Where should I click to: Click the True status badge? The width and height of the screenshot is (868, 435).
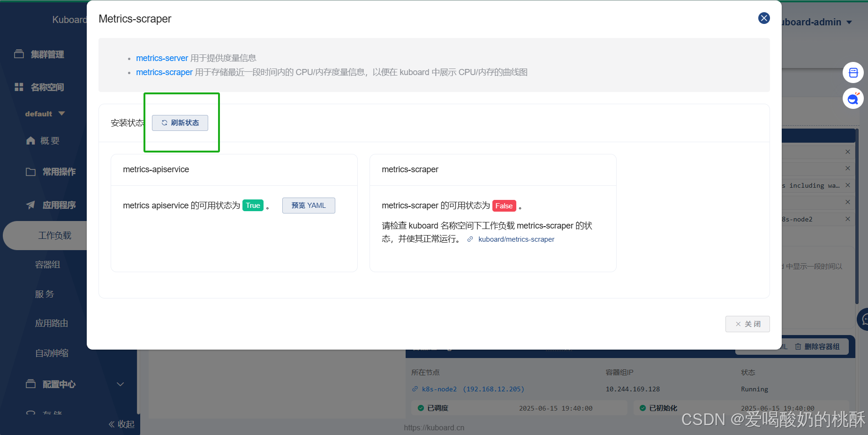[253, 206]
